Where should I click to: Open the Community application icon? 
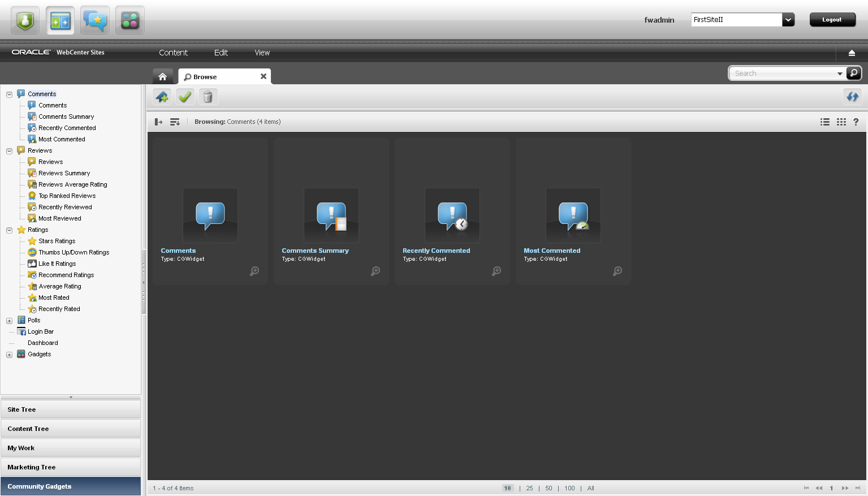95,21
